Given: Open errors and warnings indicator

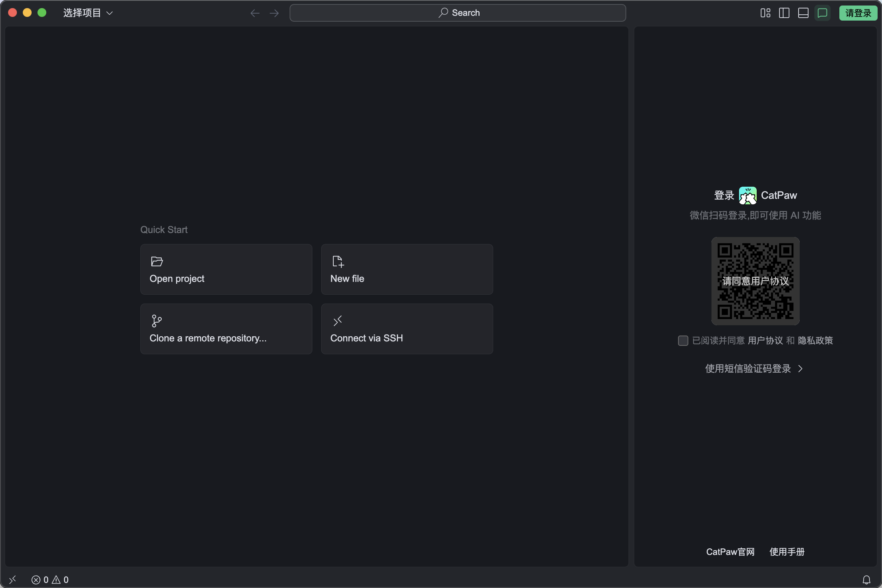Looking at the screenshot, I should point(50,580).
